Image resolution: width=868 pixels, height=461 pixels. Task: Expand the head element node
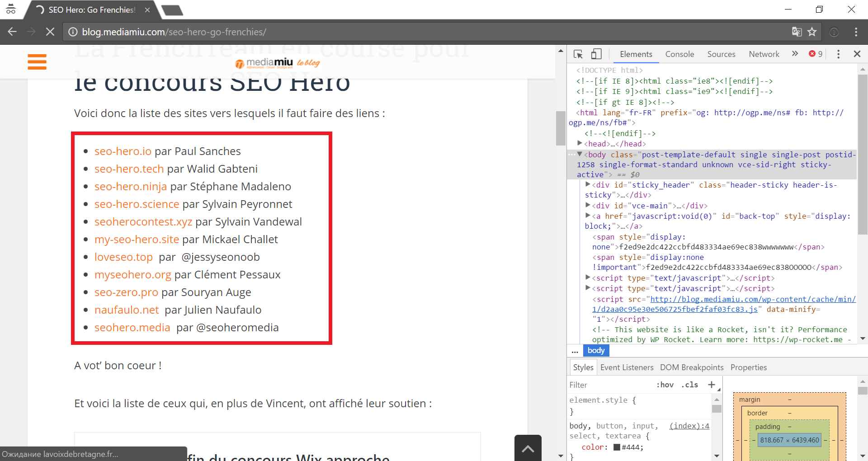(x=580, y=143)
